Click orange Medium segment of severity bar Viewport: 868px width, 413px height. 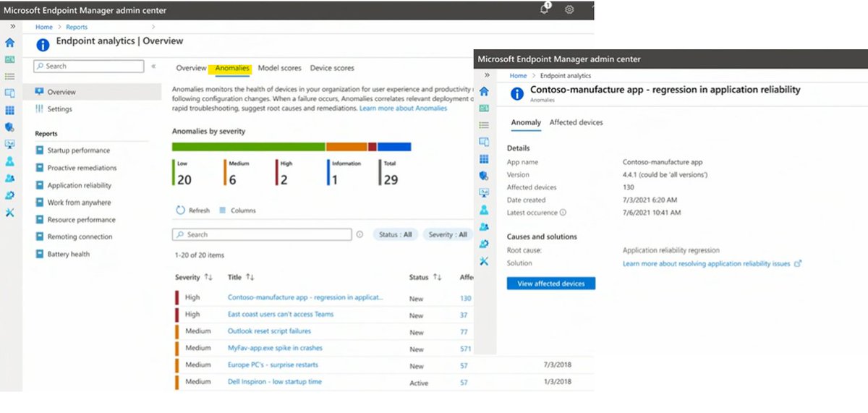click(x=347, y=147)
